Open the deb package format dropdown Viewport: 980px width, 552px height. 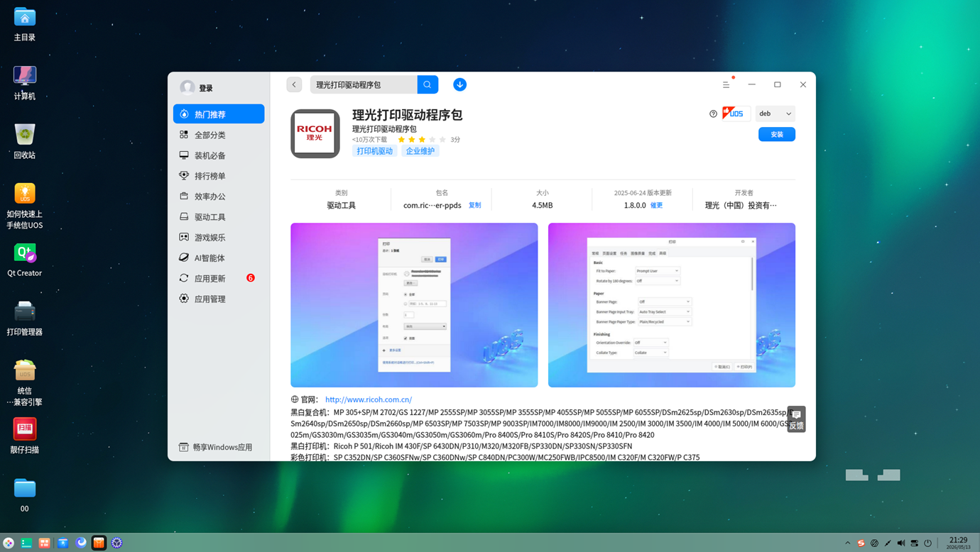coord(775,114)
